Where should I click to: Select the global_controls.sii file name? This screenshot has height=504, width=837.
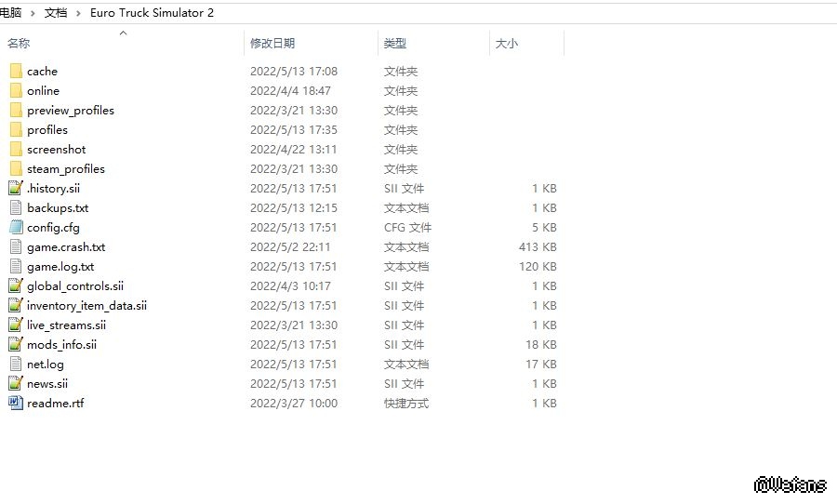click(75, 286)
